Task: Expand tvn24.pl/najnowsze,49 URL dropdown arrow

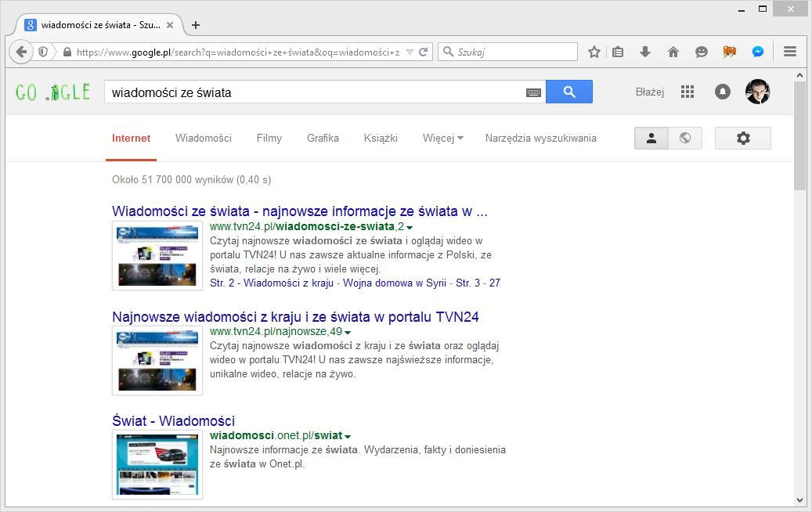Action: pyautogui.click(x=348, y=333)
